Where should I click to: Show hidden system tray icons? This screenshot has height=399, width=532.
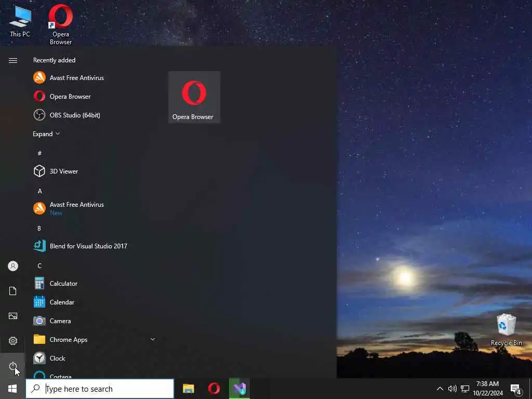(440, 389)
